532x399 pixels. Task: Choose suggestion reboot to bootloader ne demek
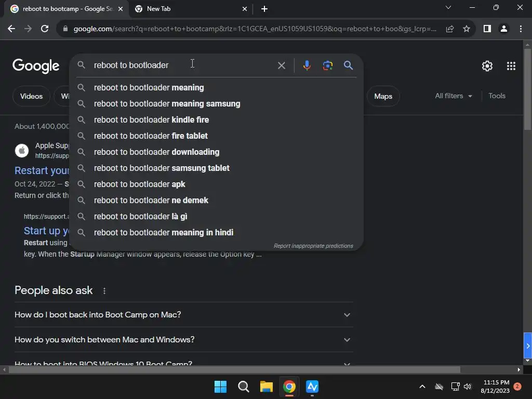click(x=217, y=201)
